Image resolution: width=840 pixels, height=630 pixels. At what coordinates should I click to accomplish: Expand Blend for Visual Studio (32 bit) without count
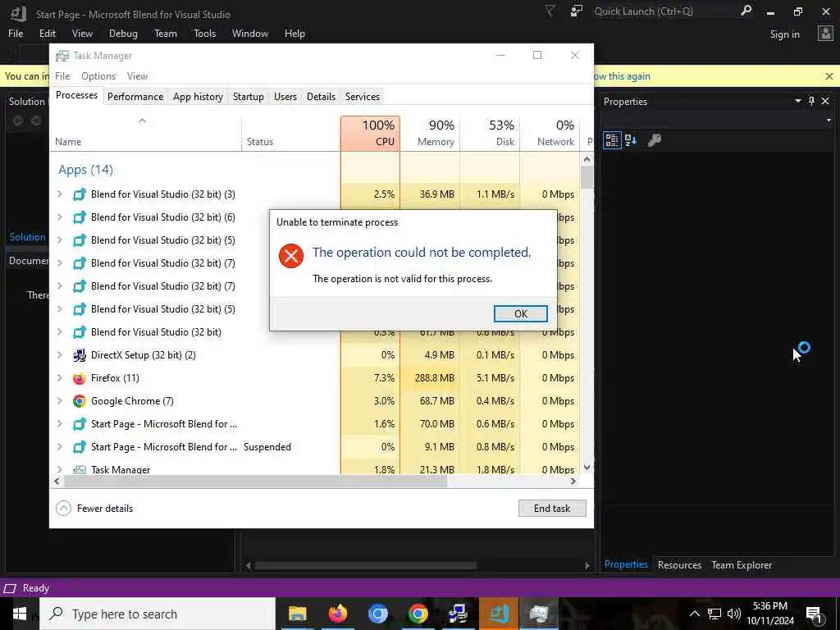[x=59, y=332]
